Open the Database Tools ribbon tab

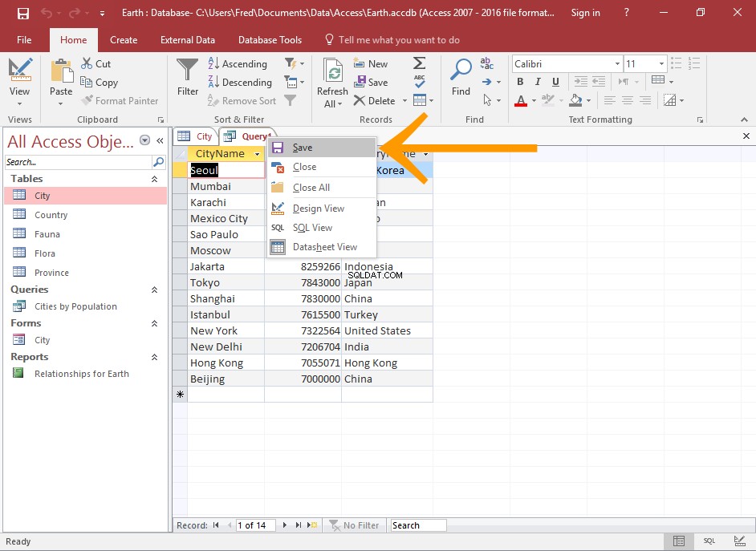point(270,40)
